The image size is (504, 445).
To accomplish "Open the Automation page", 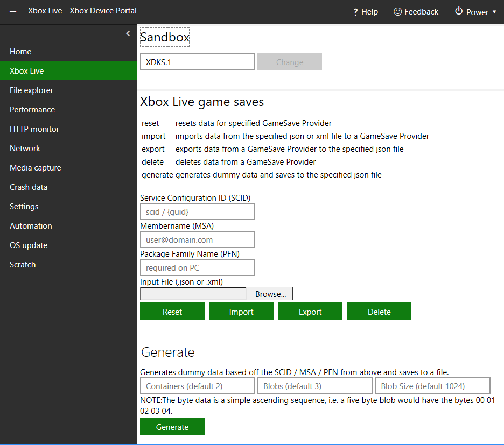I will (68, 226).
